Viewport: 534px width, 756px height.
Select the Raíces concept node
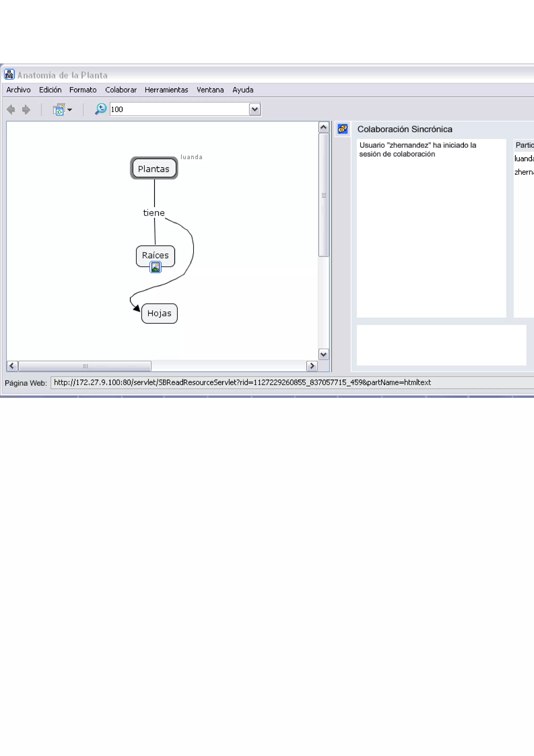(x=155, y=255)
